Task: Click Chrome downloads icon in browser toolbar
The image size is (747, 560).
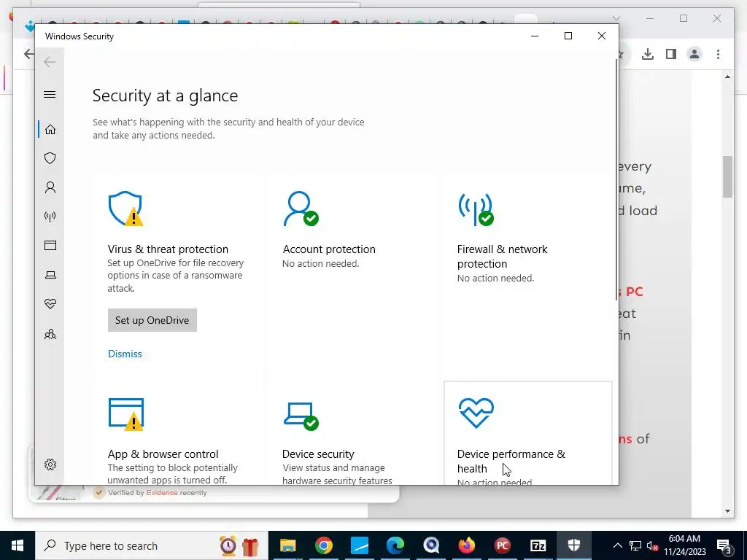Action: click(648, 54)
